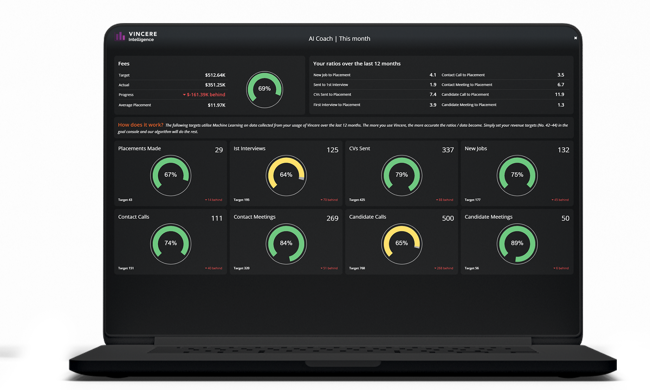Click the 'Contact Calls' card title

[133, 217]
